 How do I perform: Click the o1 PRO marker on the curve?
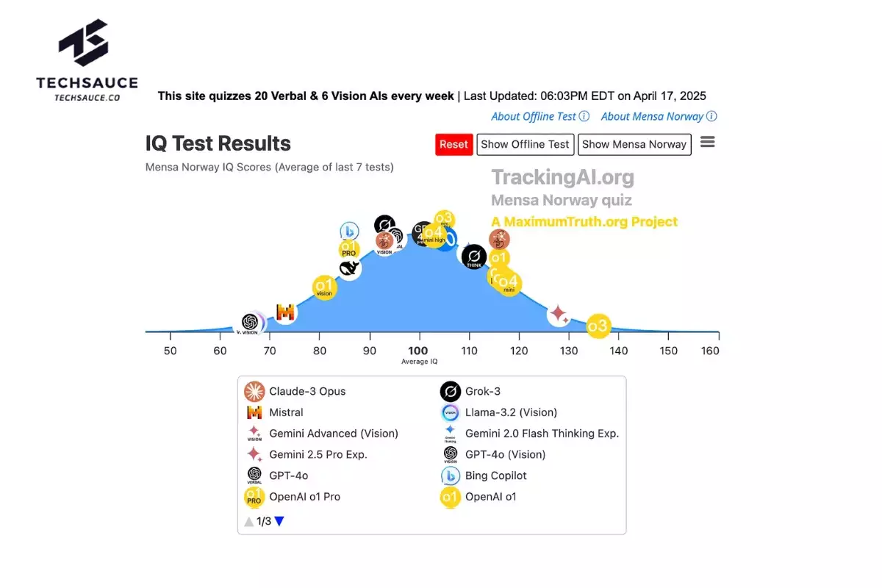(x=349, y=249)
